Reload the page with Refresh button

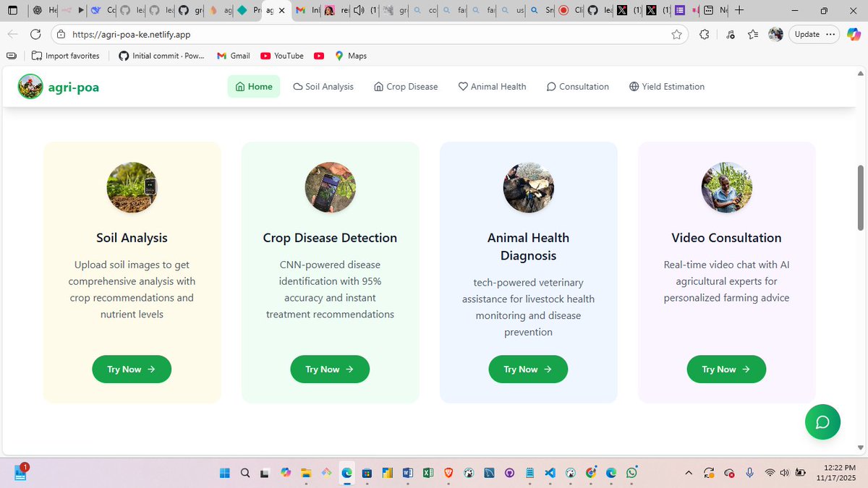[x=35, y=34]
